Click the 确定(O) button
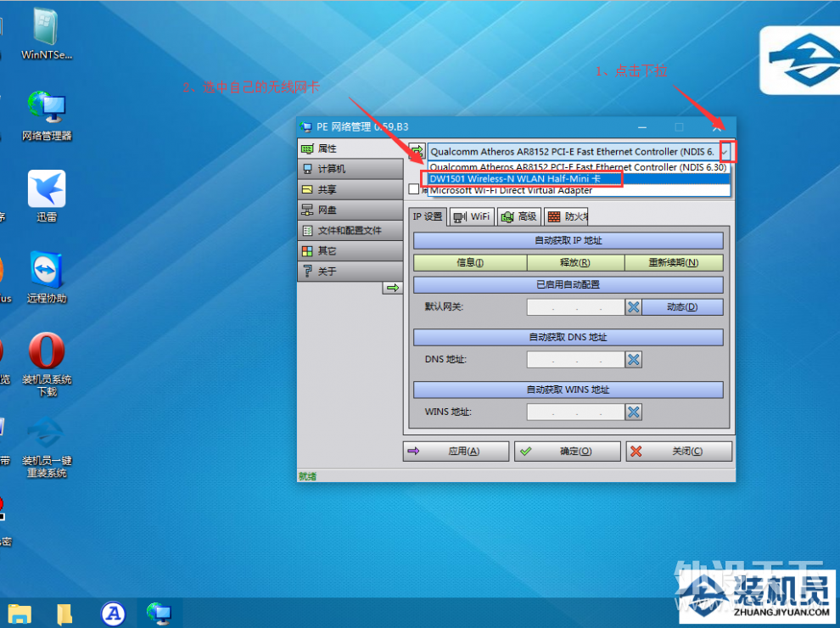The width and height of the screenshot is (840, 628). 568,451
